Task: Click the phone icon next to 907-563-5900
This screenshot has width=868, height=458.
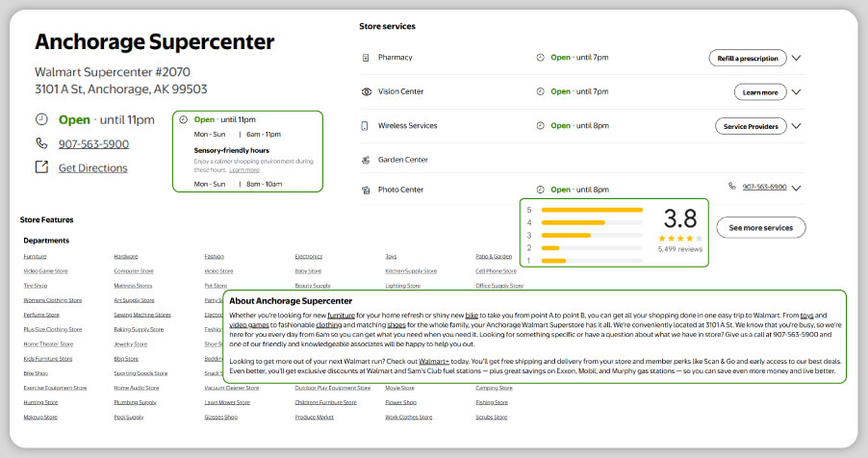Action: tap(41, 144)
